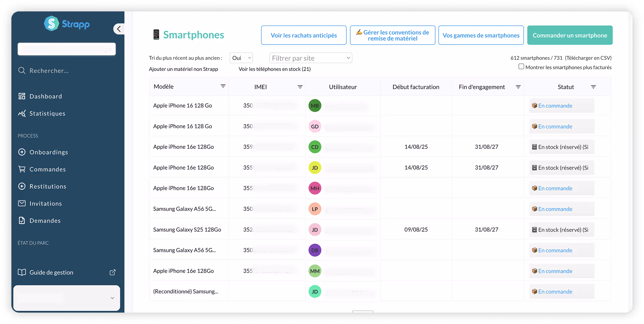The height and width of the screenshot is (324, 644).
Task: Open the Oui sort order dropdown
Action: pos(241,58)
